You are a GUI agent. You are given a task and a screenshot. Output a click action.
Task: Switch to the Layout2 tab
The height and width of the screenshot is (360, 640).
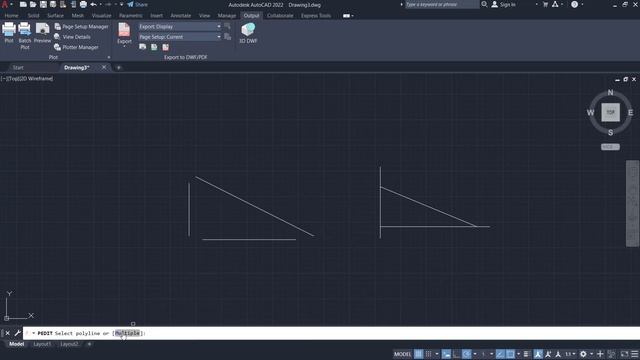[69, 344]
